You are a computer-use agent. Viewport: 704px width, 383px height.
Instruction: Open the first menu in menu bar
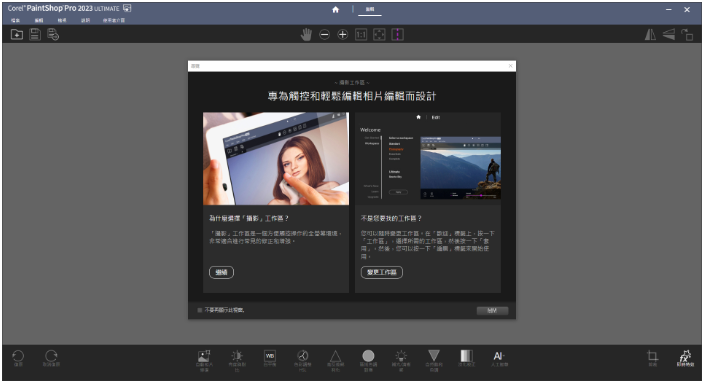[16, 20]
